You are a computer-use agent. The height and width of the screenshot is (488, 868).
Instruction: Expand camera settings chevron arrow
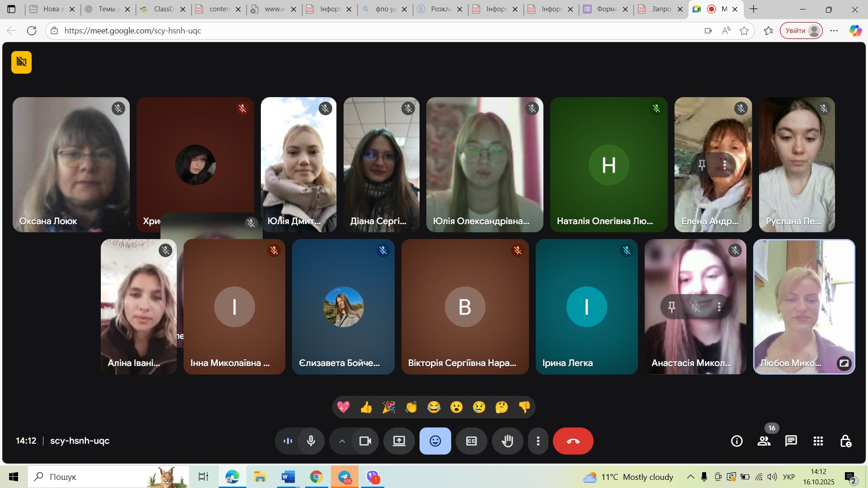click(x=342, y=441)
